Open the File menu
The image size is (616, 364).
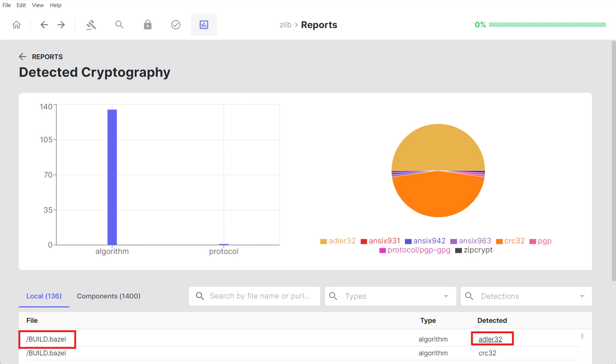coord(7,5)
